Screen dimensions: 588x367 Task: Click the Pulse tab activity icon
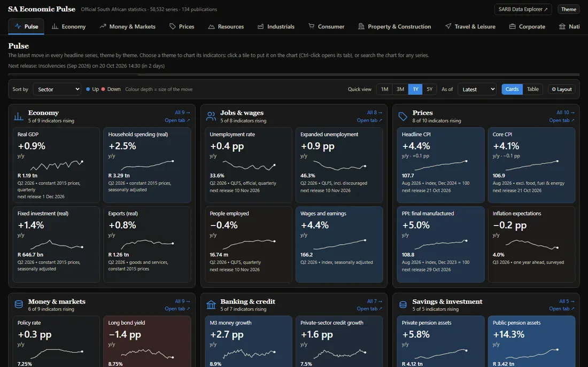(x=18, y=26)
